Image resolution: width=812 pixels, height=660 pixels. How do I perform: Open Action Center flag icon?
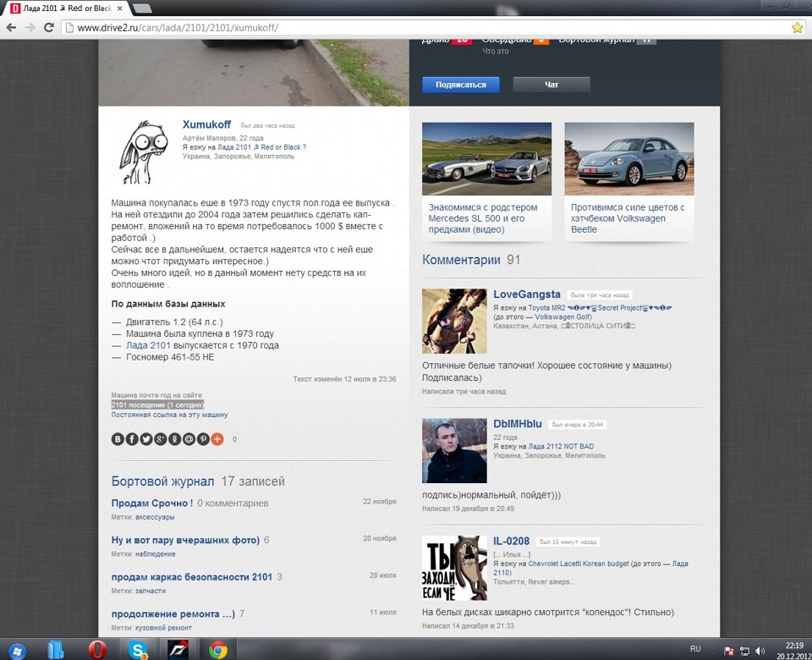pos(728,651)
